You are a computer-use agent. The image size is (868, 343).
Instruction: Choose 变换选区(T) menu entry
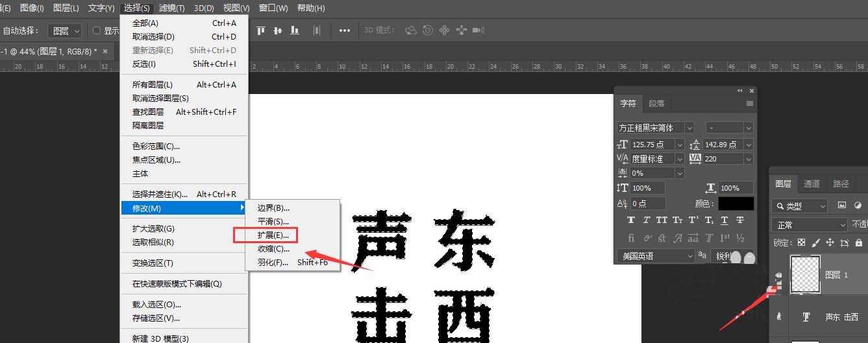184,263
